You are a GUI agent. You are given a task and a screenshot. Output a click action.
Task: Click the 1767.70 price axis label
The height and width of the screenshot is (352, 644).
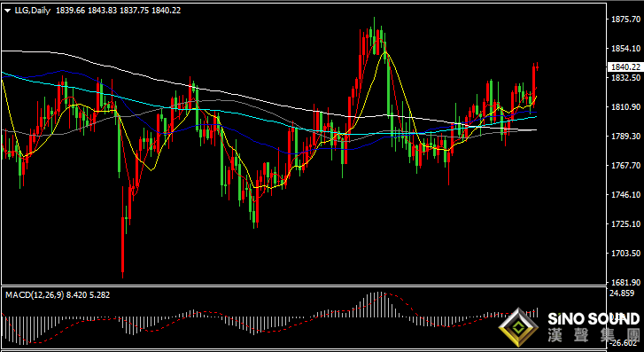pos(625,165)
